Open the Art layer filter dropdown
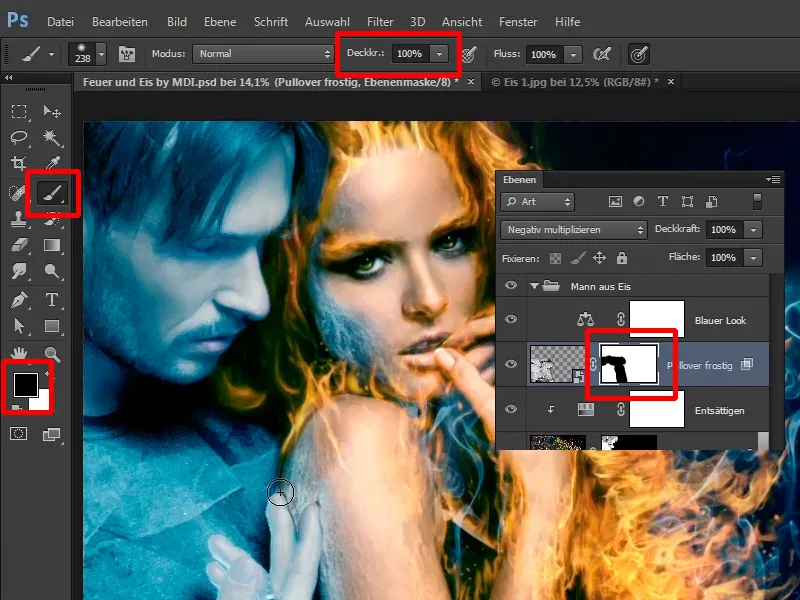The width and height of the screenshot is (800, 600). coord(538,202)
